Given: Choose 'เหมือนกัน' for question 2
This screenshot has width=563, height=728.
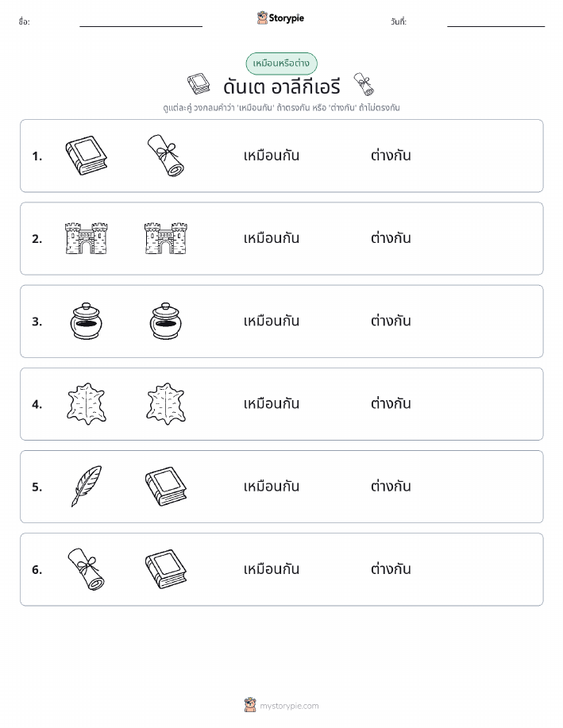Looking at the screenshot, I should pyautogui.click(x=272, y=237).
